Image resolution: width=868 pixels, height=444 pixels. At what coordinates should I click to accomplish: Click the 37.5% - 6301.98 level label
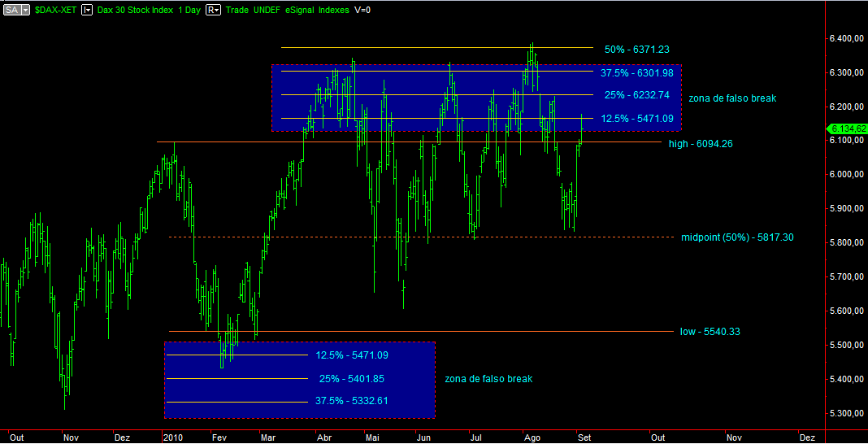point(636,72)
